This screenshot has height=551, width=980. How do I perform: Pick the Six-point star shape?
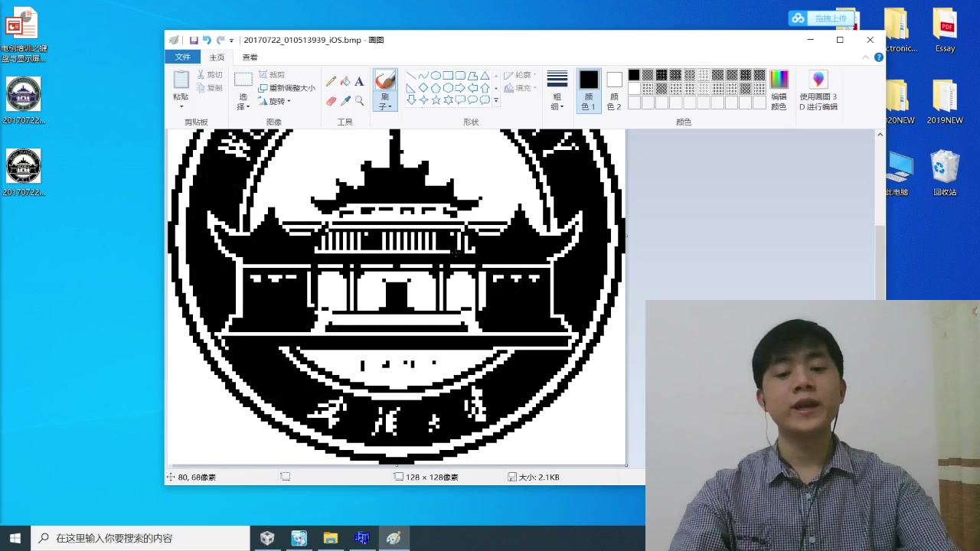coord(448,100)
